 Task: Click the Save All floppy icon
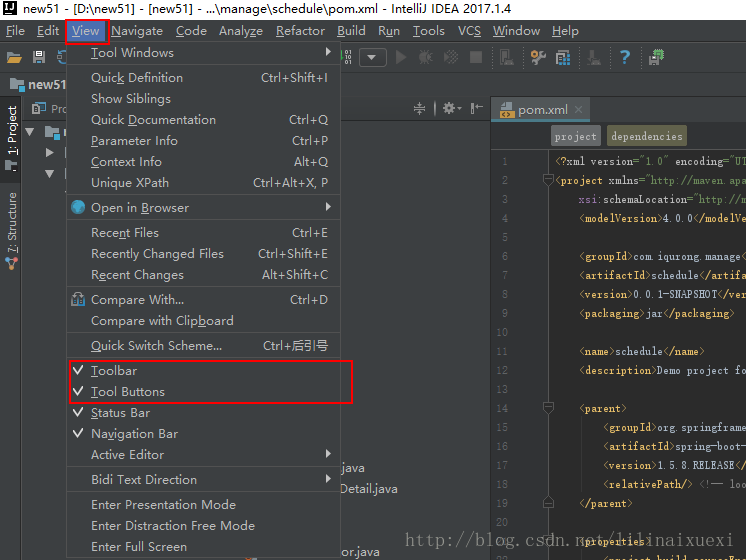[x=39, y=58]
